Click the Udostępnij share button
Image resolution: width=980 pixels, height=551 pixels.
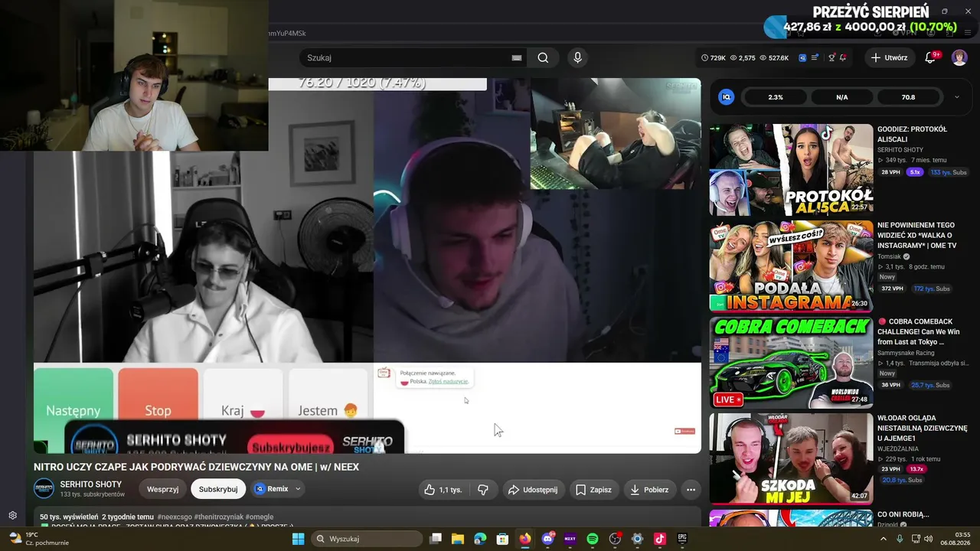(533, 490)
